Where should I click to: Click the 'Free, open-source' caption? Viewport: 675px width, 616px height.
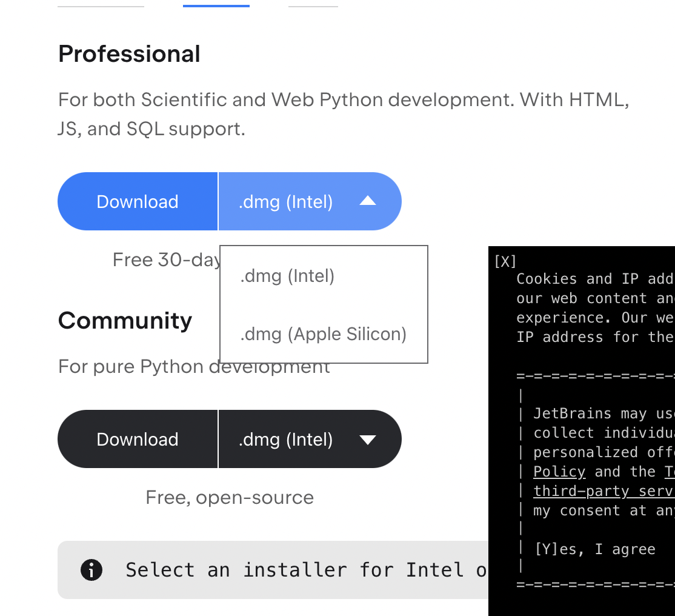coord(230,498)
